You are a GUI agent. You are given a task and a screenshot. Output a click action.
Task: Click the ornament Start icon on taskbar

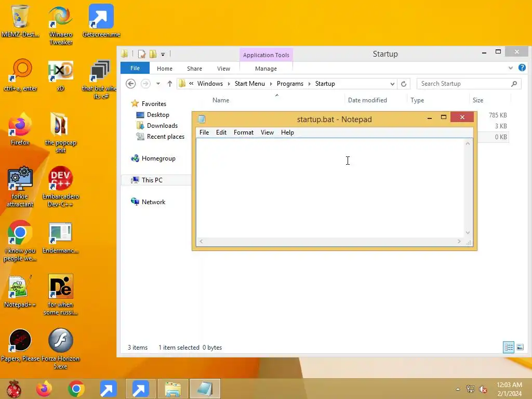[x=14, y=389]
